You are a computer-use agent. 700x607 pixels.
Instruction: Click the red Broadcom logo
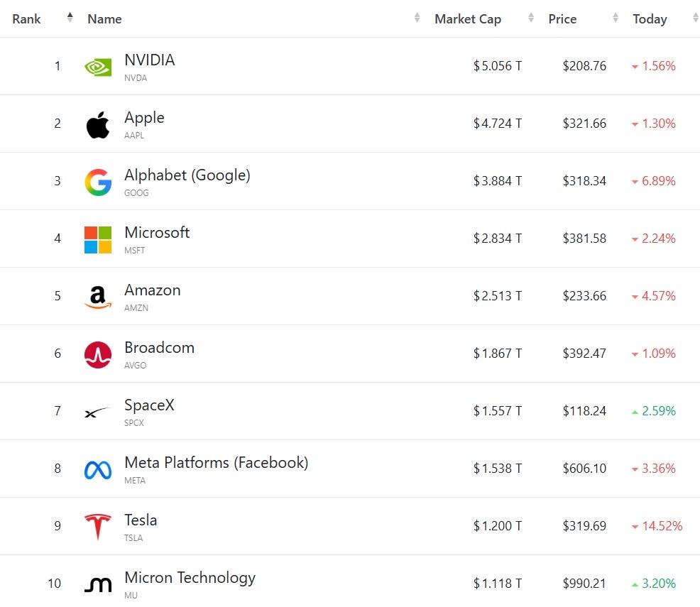(98, 355)
